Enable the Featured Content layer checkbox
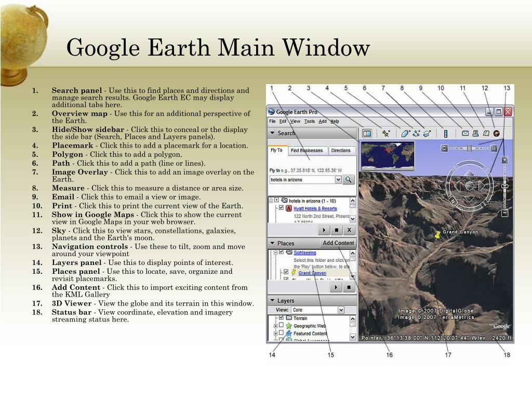Viewport: 532px width, 399px height. click(x=281, y=333)
